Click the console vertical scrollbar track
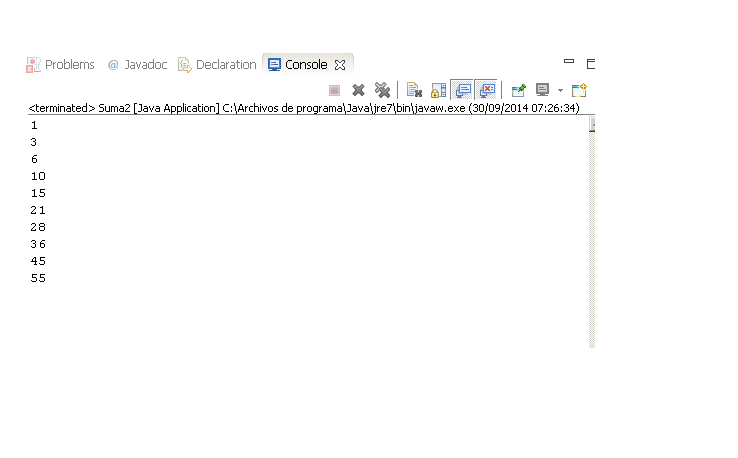This screenshot has width=738, height=458. (592, 240)
